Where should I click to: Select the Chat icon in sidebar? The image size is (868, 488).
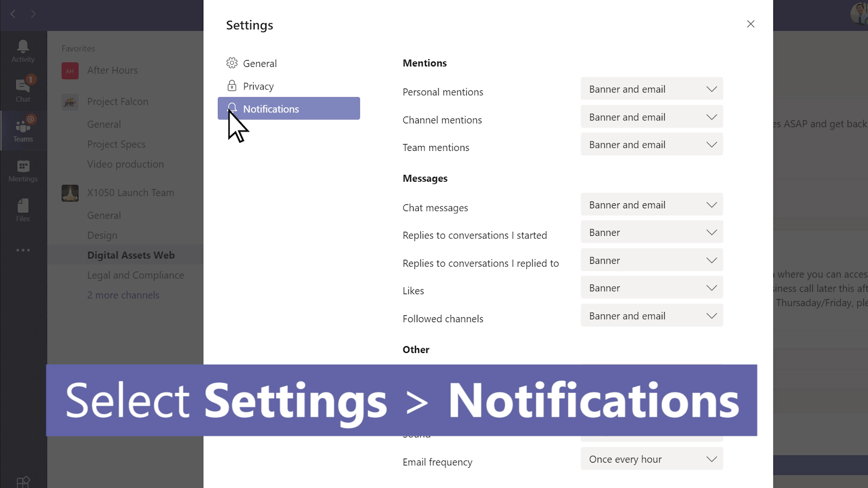coord(23,89)
